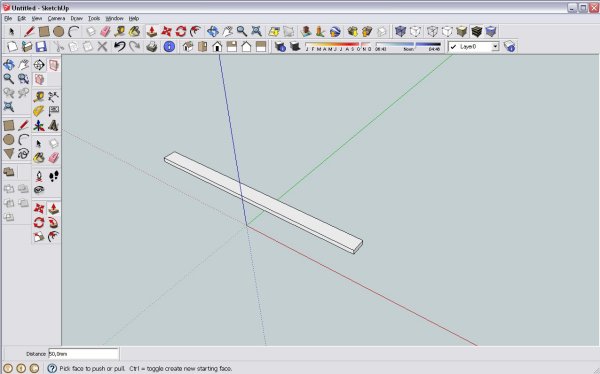
Task: Open the Tools menu
Action: (94, 18)
